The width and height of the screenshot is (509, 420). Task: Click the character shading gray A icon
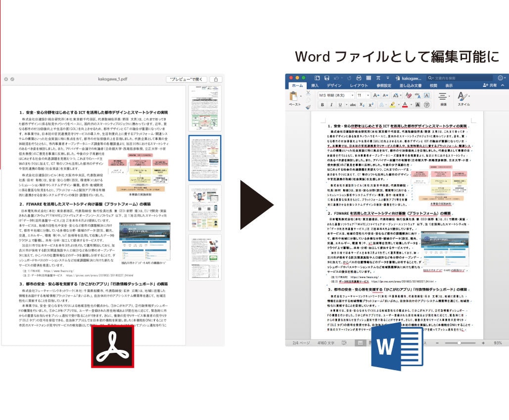click(x=418, y=104)
